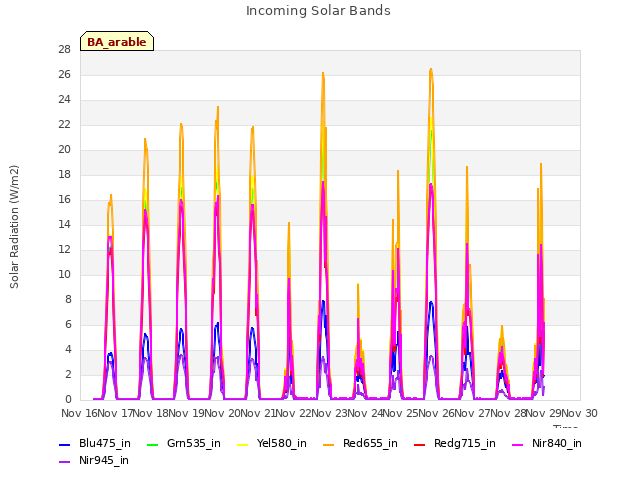Click the 20 y-axis tick label
The height and width of the screenshot is (480, 640).
tap(64, 150)
